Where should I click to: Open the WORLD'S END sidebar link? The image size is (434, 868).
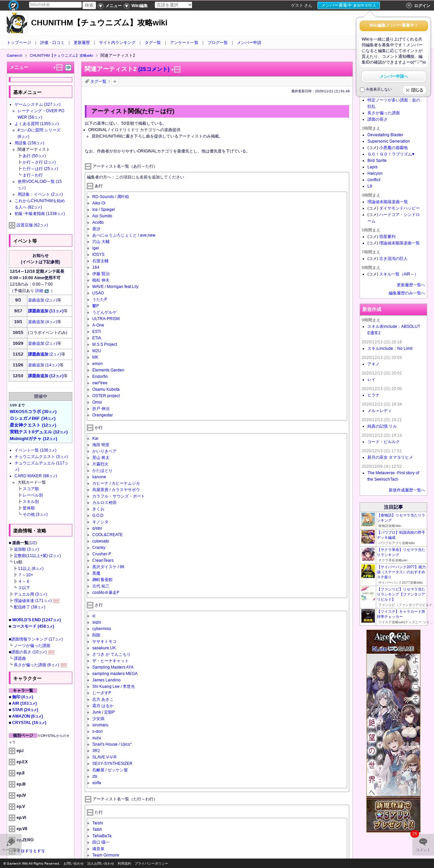pyautogui.click(x=37, y=620)
